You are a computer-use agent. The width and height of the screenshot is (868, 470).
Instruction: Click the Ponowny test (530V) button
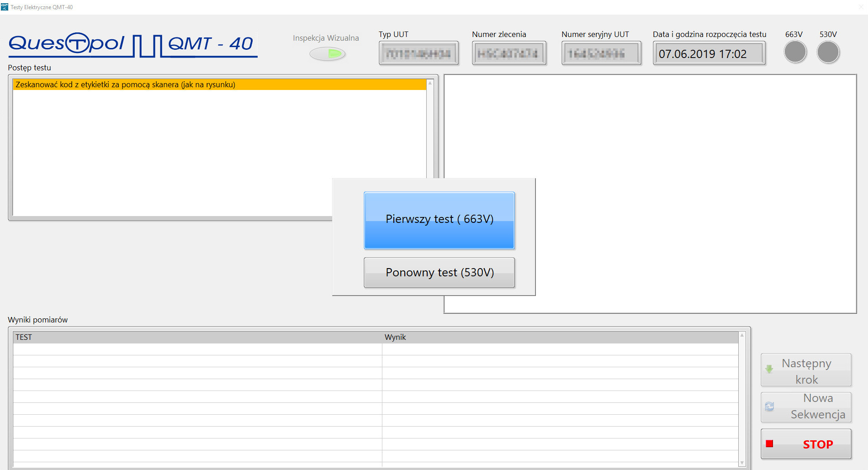pyautogui.click(x=439, y=272)
